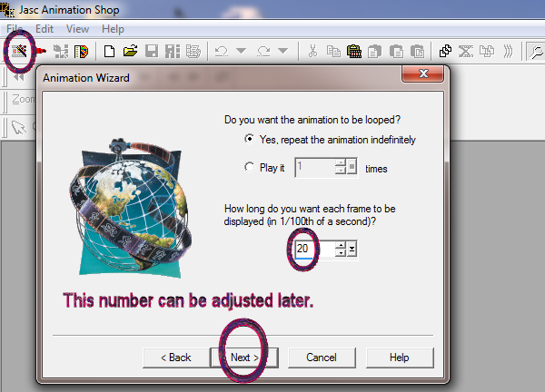Click the grayed Export Frames to Paint Shop Pro icon
This screenshot has width=545, height=392.
(x=61, y=52)
